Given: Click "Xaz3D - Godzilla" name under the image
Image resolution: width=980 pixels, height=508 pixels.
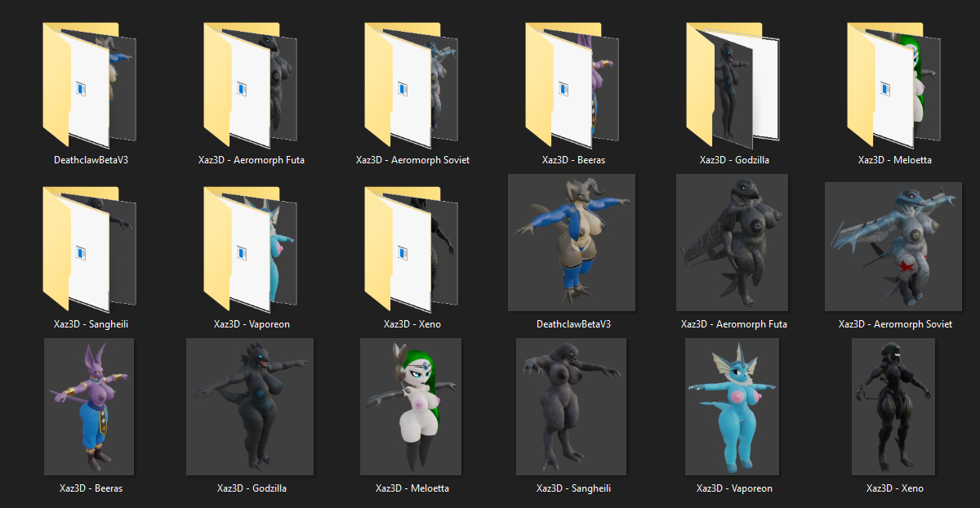Looking at the screenshot, I should 252,488.
